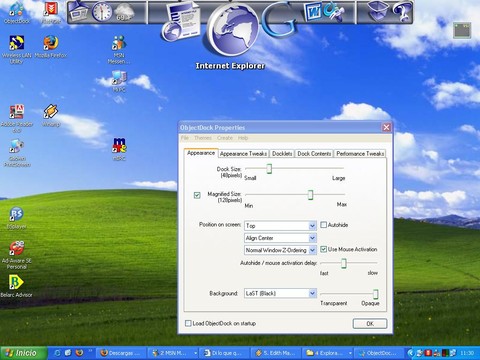The width and height of the screenshot is (480, 360).
Task: Check Load ObjectDock on startup
Action: (x=188, y=323)
